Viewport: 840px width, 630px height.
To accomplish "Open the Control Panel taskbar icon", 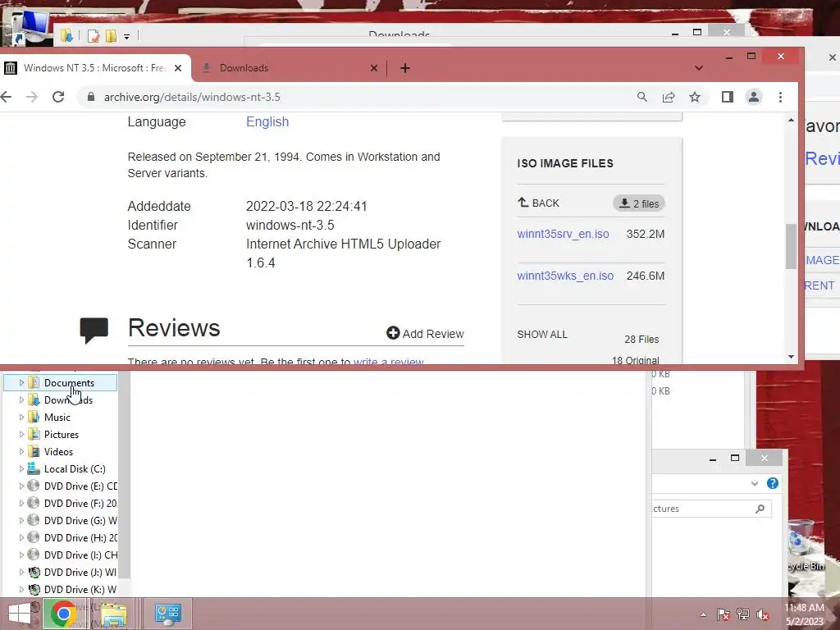I will (x=167, y=614).
